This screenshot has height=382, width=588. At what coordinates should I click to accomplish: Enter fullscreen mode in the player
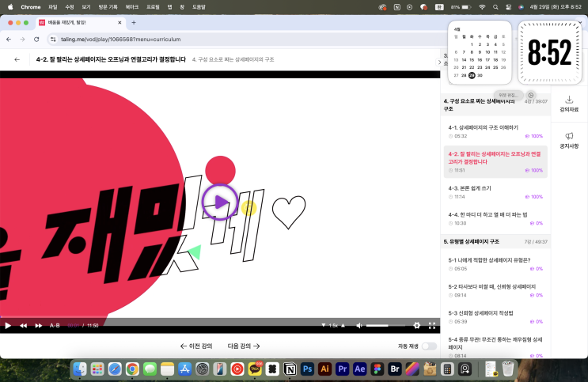(432, 325)
